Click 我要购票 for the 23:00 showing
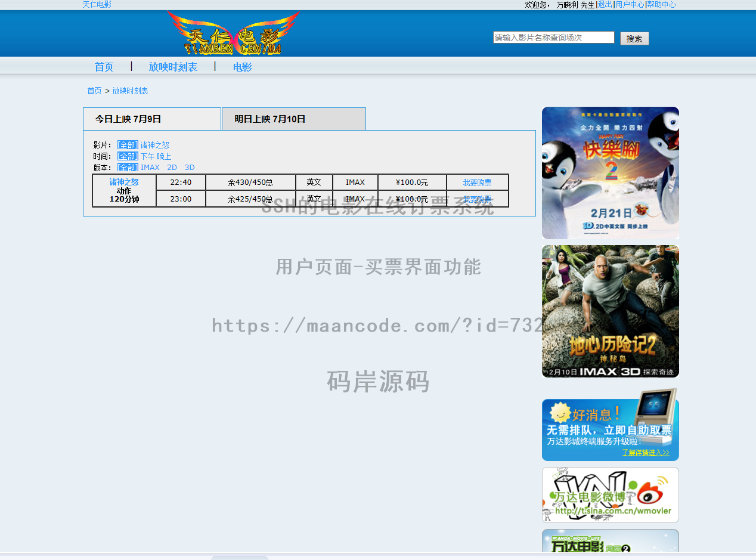 (x=478, y=199)
